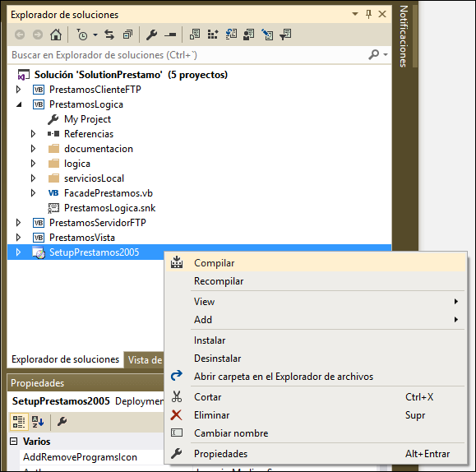Open the Custom Actions Editor icon
The height and width of the screenshot is (472, 476).
(267, 35)
